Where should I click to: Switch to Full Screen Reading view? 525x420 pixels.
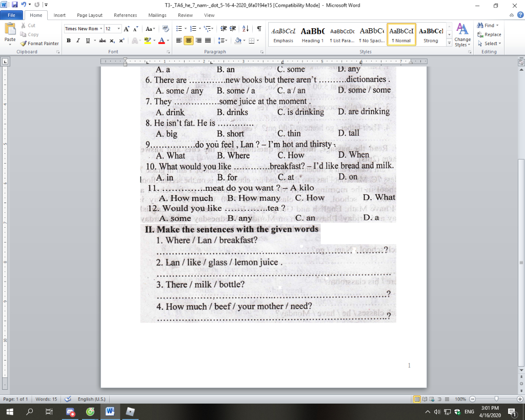[425, 399]
